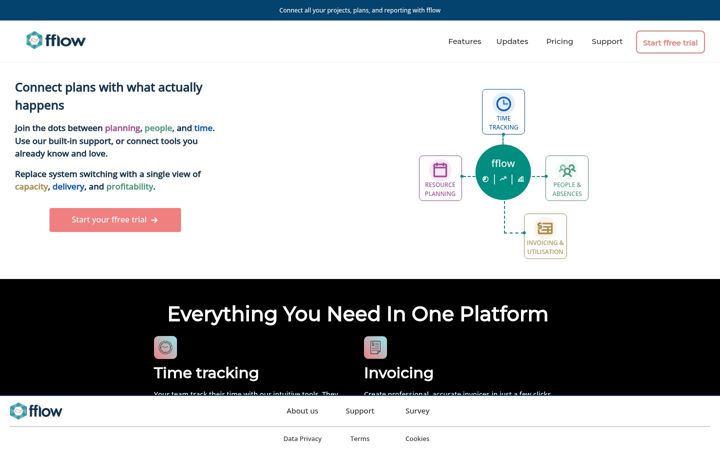Select the Invoicing & Utilisation diagram tile
Image resolution: width=720 pixels, height=450 pixels.
tap(545, 236)
